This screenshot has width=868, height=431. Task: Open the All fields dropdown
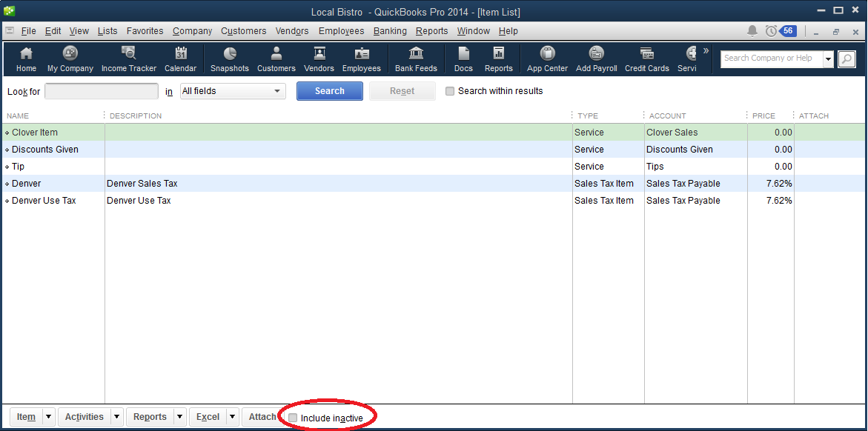[233, 91]
